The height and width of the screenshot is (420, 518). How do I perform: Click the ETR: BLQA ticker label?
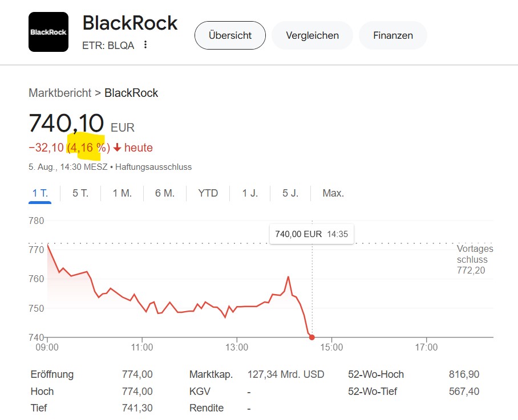coord(108,45)
